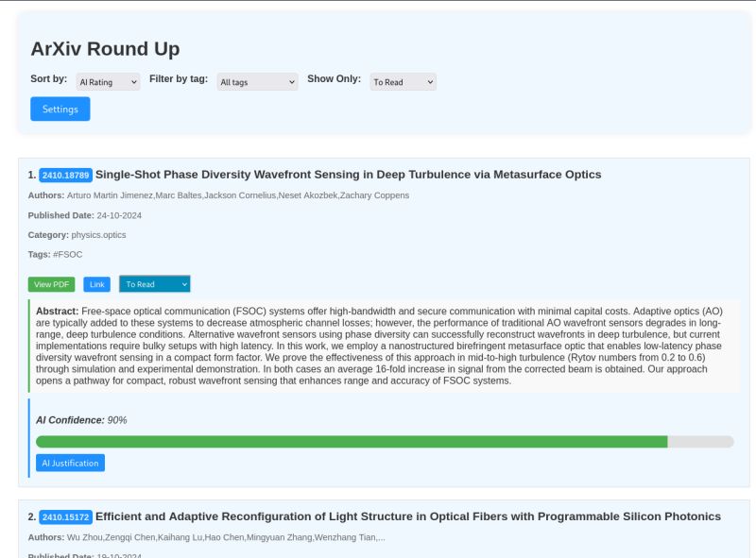
Task: Click the Wu Zhou authors line
Action: click(x=206, y=537)
